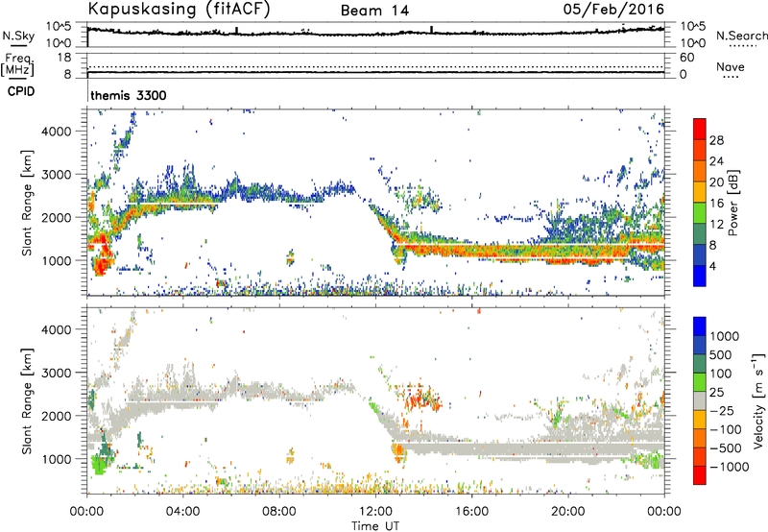Click the Power [dB] colorbar label
This screenshot has height=532, width=768.
(732, 203)
